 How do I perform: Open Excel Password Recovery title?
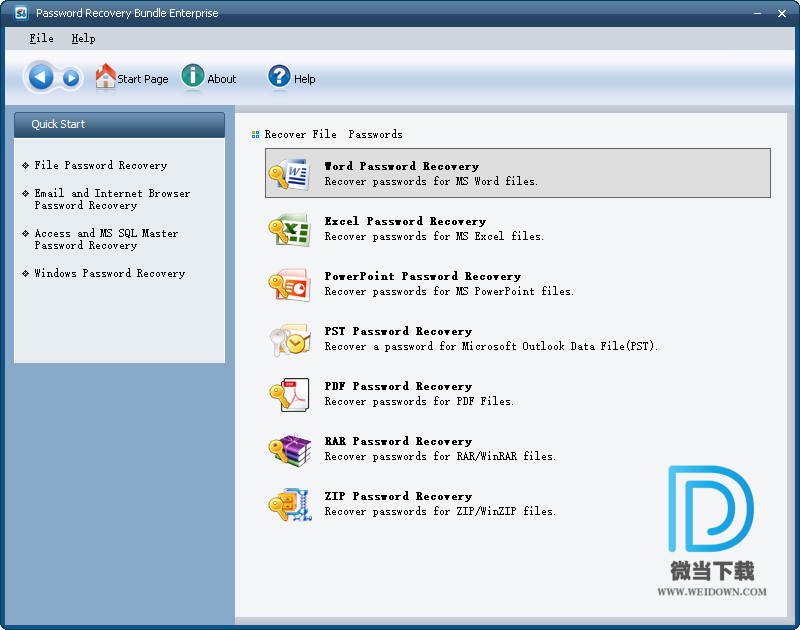point(405,221)
